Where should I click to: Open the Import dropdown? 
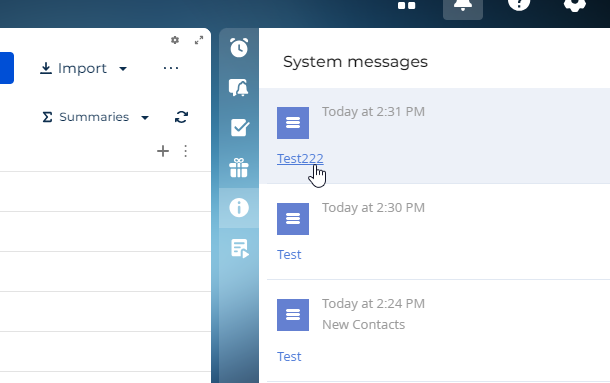pyautogui.click(x=83, y=69)
